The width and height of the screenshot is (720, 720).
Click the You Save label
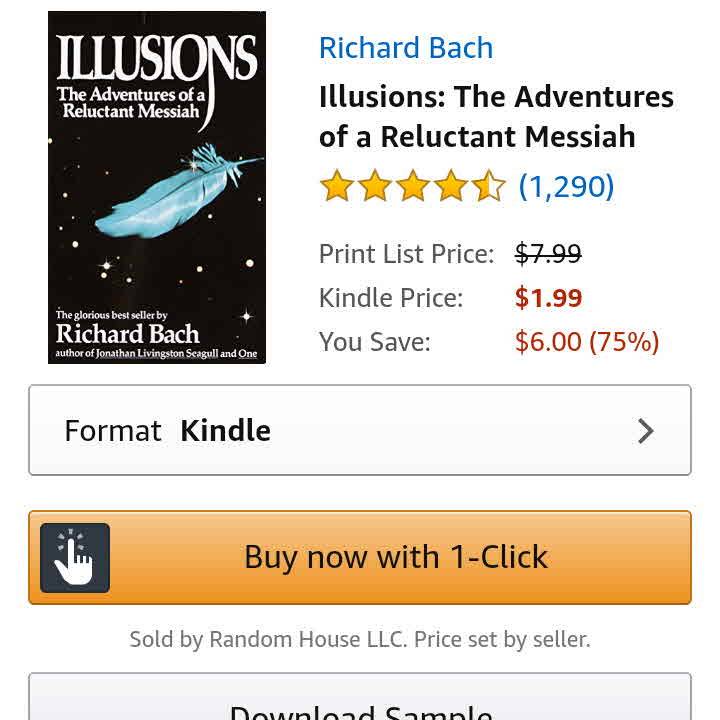tap(375, 342)
